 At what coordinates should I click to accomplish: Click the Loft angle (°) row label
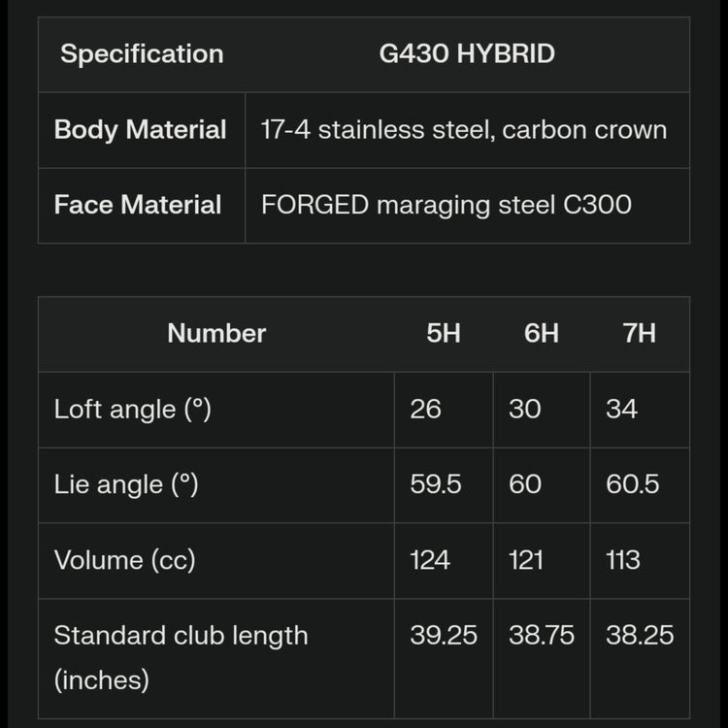[133, 410]
